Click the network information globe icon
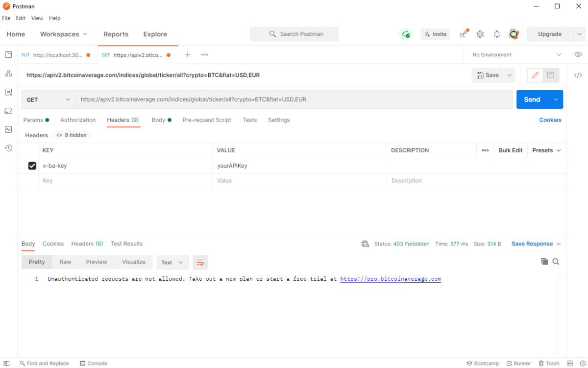Image resolution: width=588 pixels, height=368 pixels. (365, 244)
